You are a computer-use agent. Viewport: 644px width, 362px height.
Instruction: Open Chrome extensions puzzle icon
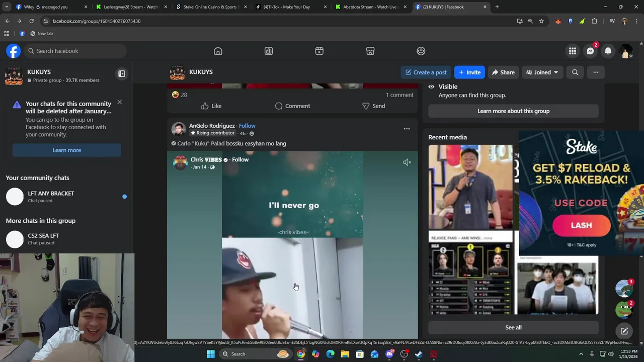[x=595, y=21]
